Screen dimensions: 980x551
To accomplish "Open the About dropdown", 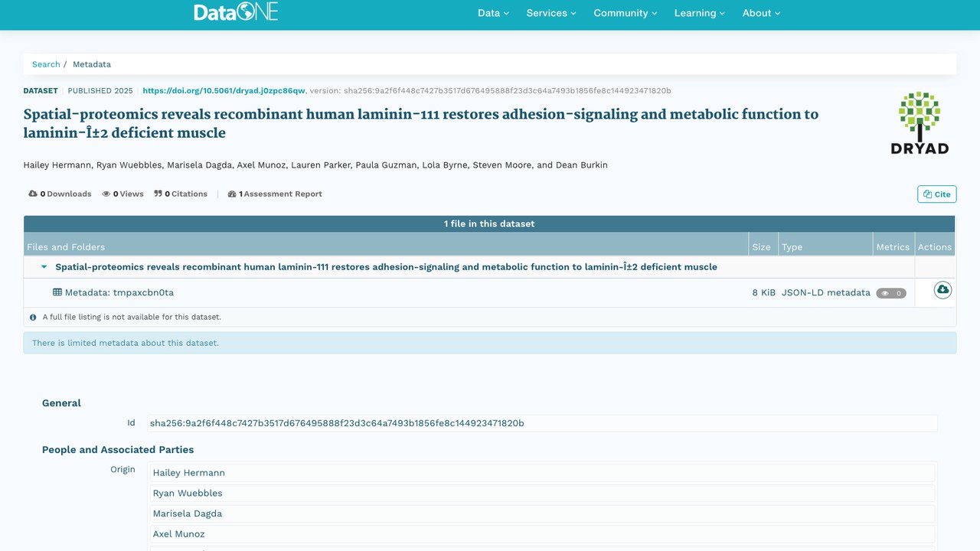I will point(761,13).
